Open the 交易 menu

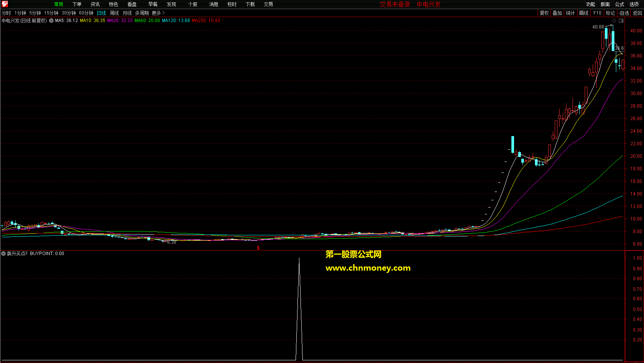pyautogui.click(x=268, y=4)
